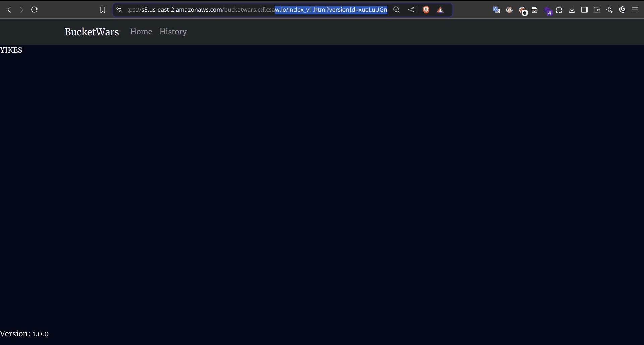This screenshot has height=345, width=644.
Task: Open the History page
Action: pyautogui.click(x=173, y=32)
